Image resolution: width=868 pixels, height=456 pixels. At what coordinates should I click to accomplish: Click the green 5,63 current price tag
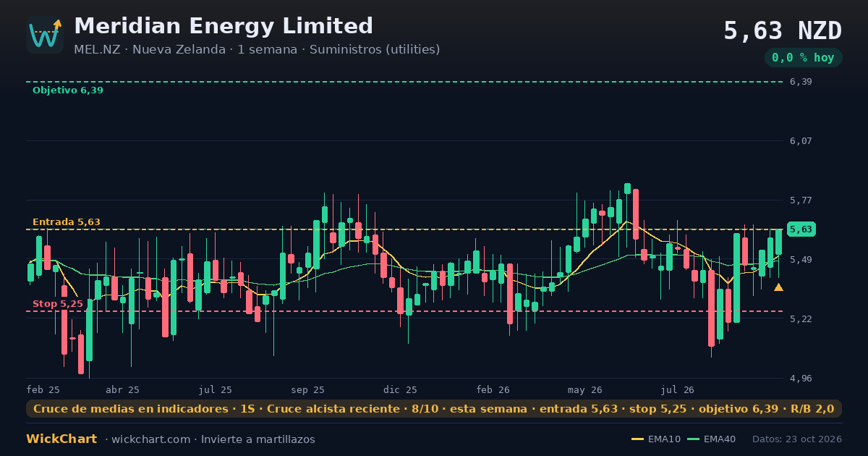[x=801, y=229]
